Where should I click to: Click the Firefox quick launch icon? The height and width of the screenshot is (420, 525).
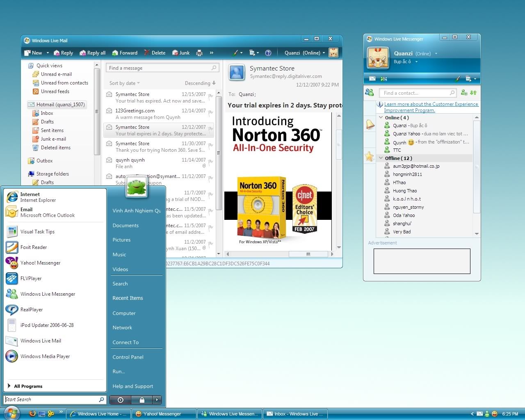click(x=32, y=413)
